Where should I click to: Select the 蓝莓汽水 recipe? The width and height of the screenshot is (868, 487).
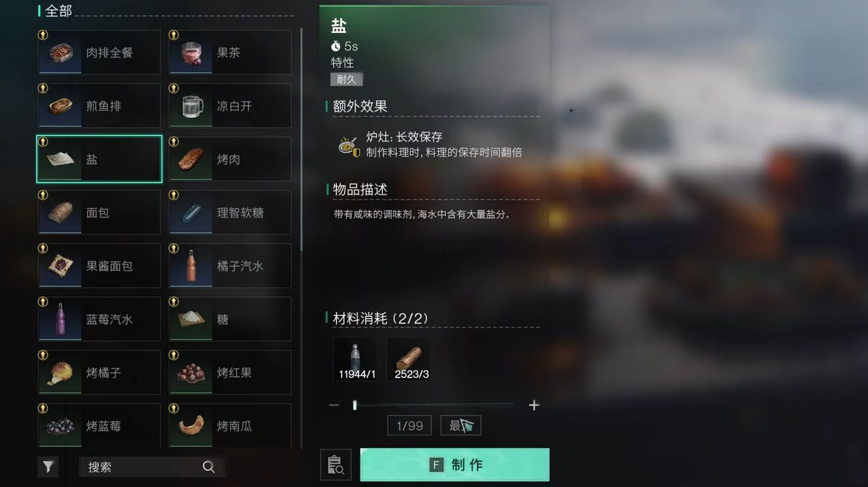pyautogui.click(x=99, y=319)
